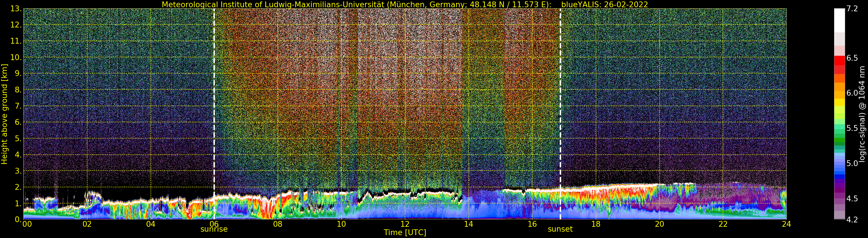The image size is (868, 238).
Task: Click the "04" time axis tick label
Action: tap(151, 224)
